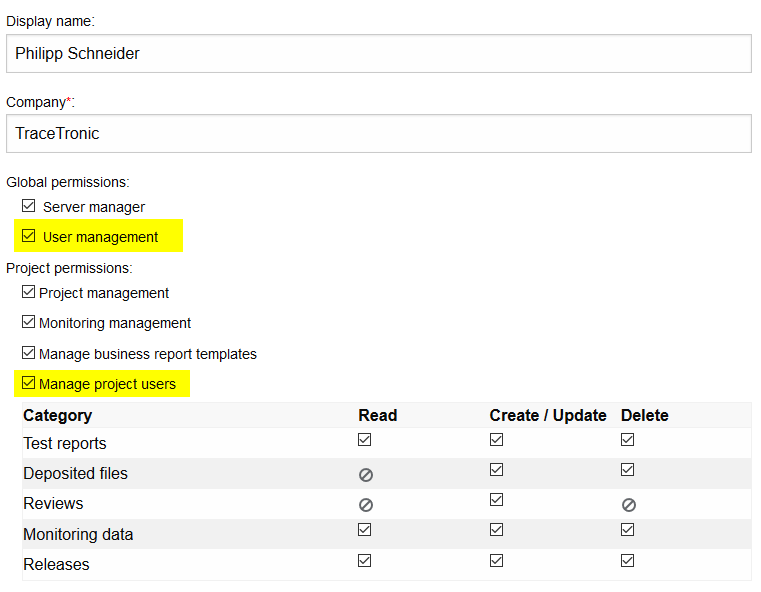This screenshot has width=761, height=592.
Task: Uncheck Project management permission
Action: (29, 292)
